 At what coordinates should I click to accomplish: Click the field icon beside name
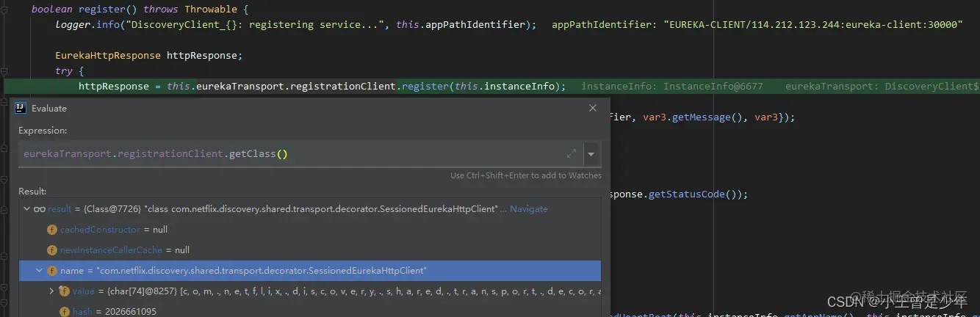click(x=52, y=271)
